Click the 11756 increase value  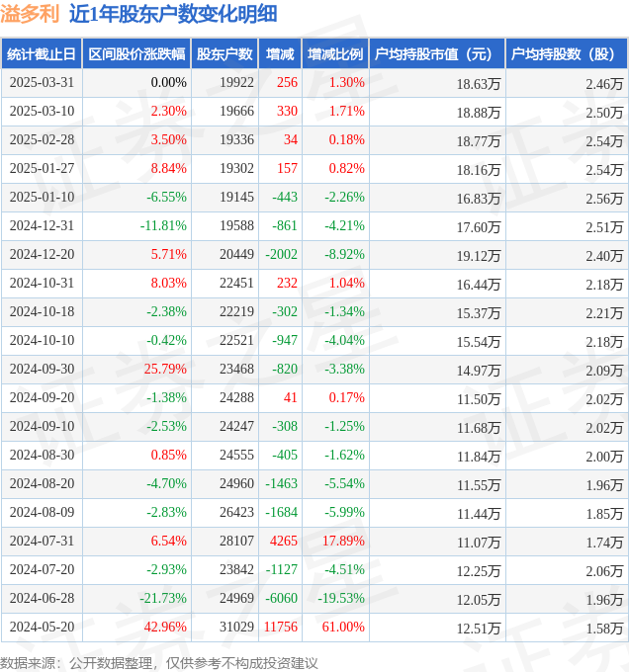tap(281, 627)
